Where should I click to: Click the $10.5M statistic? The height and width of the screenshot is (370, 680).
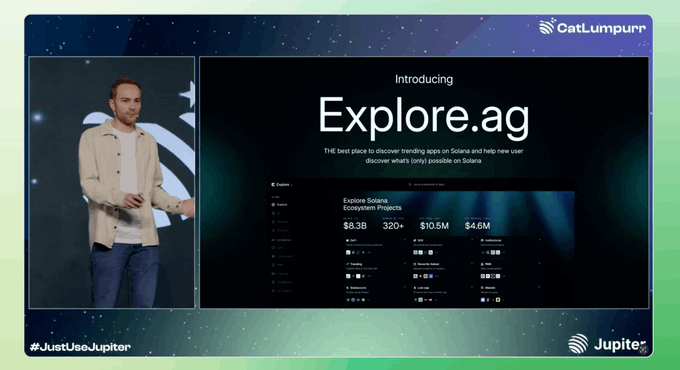point(434,226)
